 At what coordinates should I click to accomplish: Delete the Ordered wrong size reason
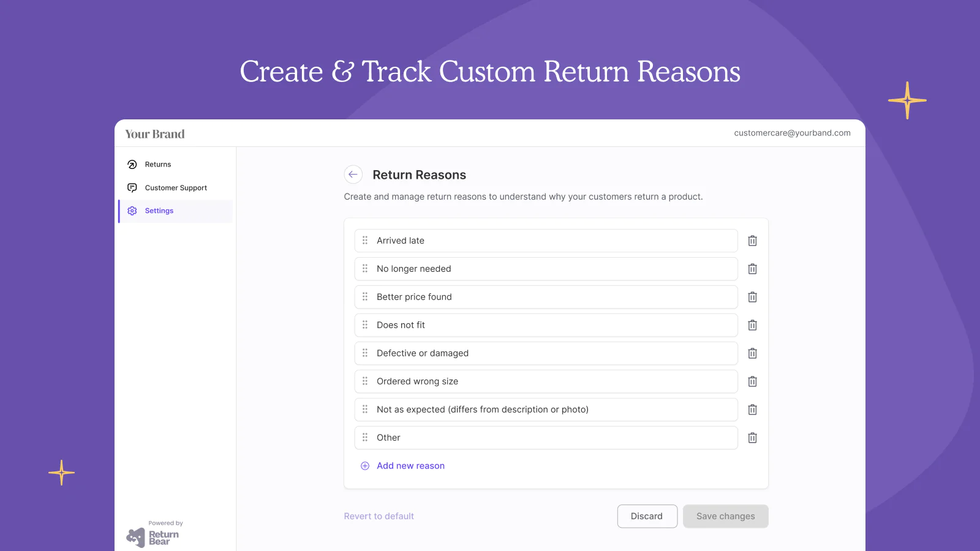coord(752,381)
